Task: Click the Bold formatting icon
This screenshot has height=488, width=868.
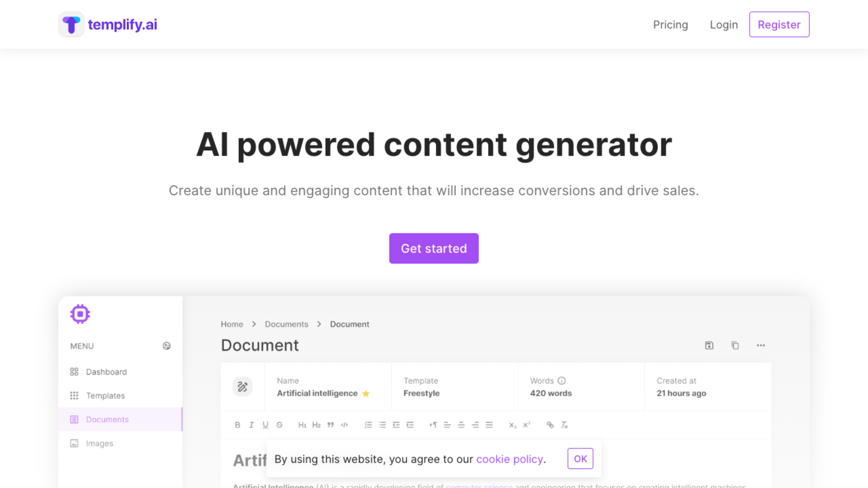Action: point(238,425)
